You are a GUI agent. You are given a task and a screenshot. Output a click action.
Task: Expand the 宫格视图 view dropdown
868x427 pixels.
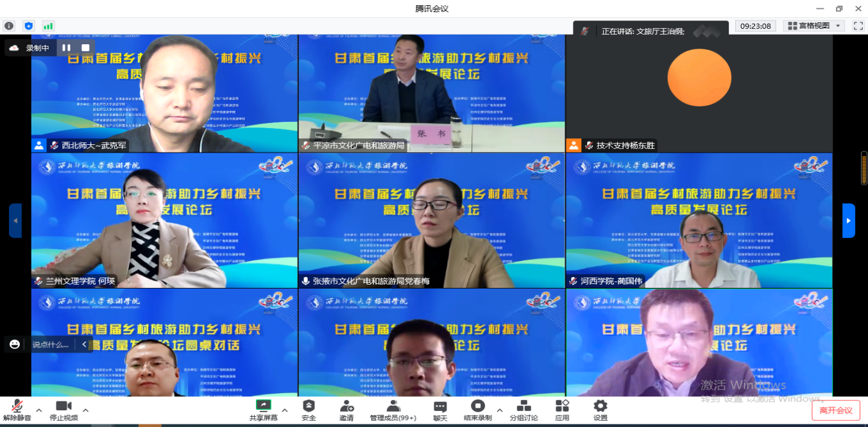839,26
